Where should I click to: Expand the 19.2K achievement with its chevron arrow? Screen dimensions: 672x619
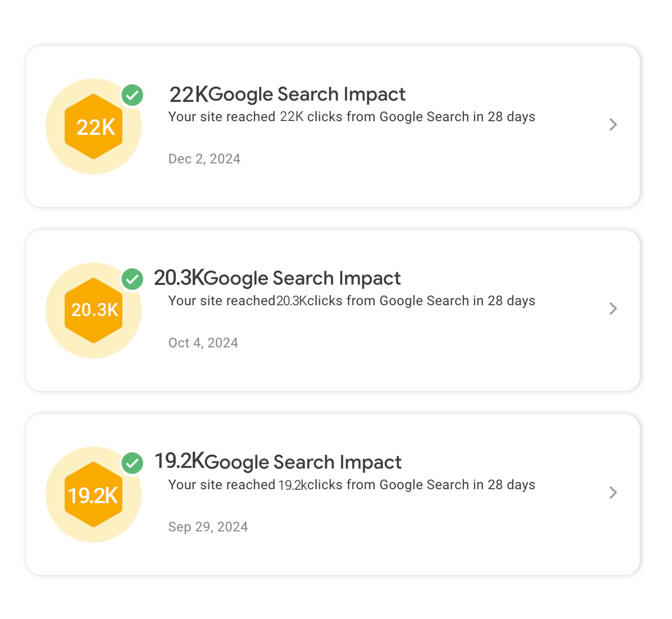pos(613,493)
